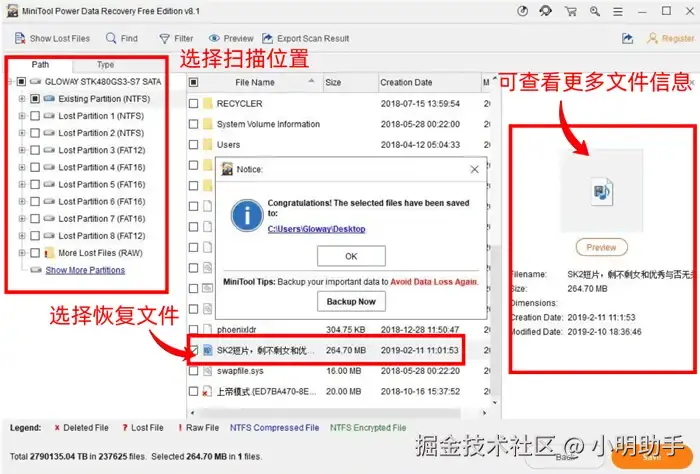Expand Lost Partition 4 (FAT16) node
The height and width of the screenshot is (474, 700).
[x=21, y=167]
